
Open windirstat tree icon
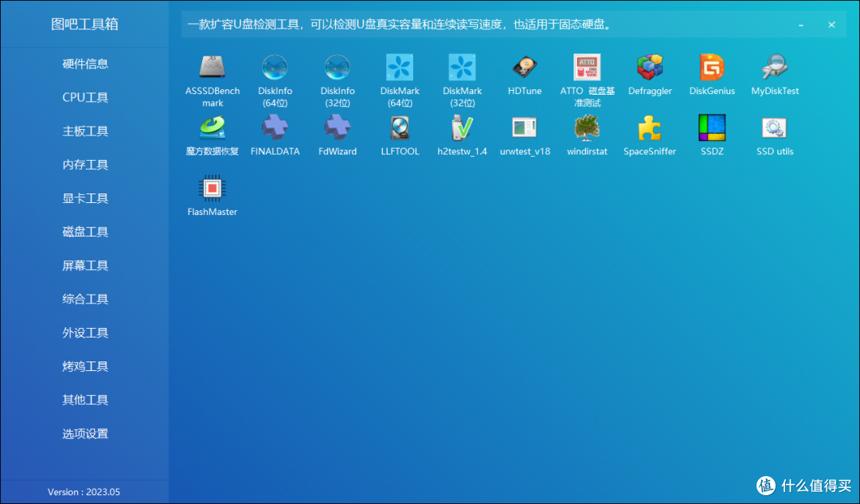click(x=587, y=127)
